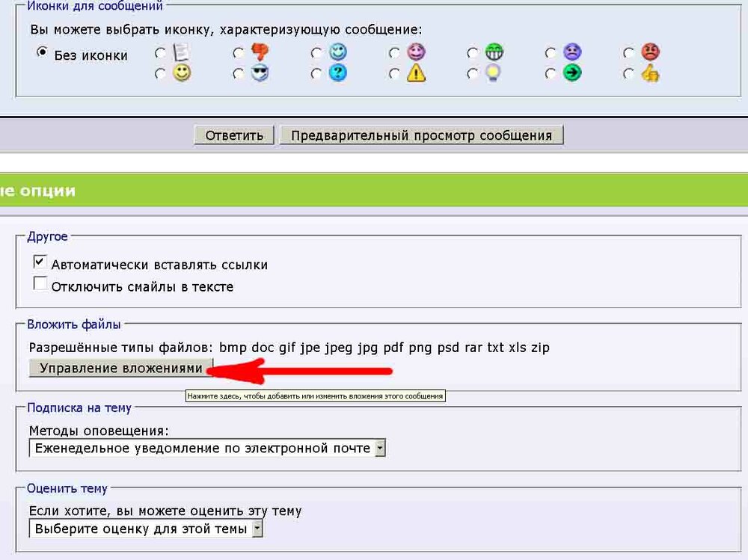This screenshot has width=748, height=560.
Task: Click 'Автоматически вставлять ссылки' label text
Action: click(159, 265)
